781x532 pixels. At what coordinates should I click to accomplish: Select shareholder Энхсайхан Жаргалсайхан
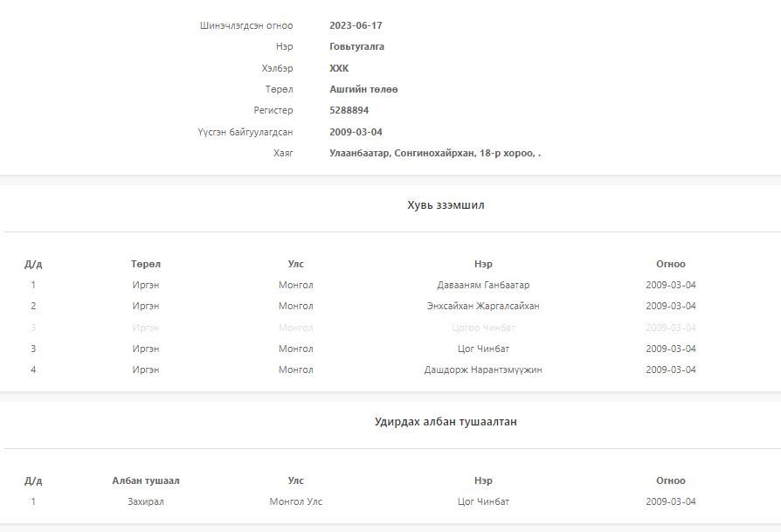pos(483,307)
